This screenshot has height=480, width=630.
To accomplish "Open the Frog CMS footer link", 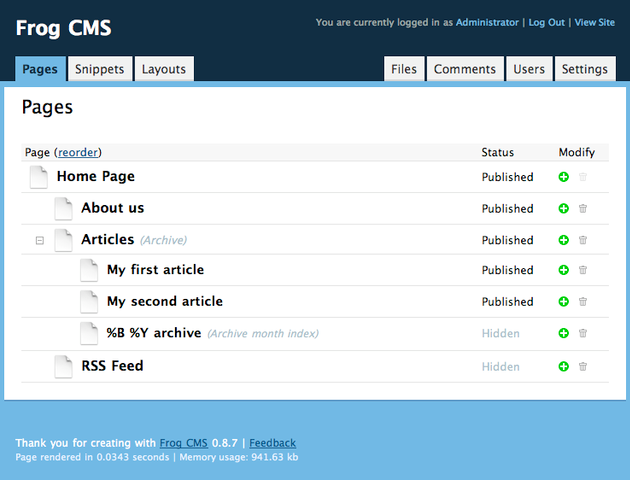I will point(184,443).
